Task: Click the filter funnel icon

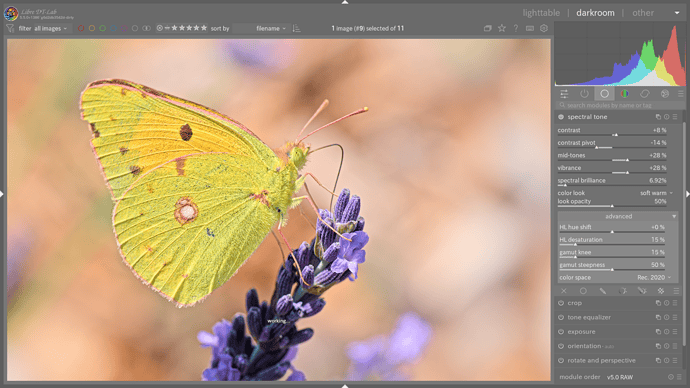Action: click(x=10, y=28)
